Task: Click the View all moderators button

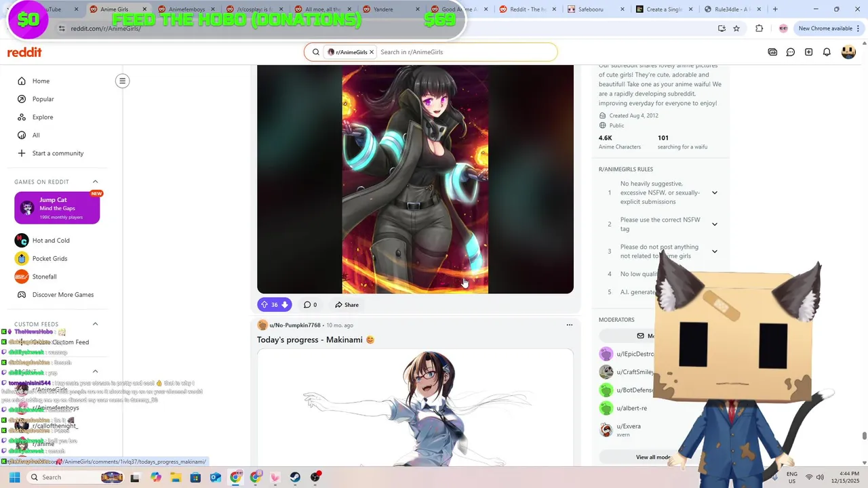Action: coord(654,457)
